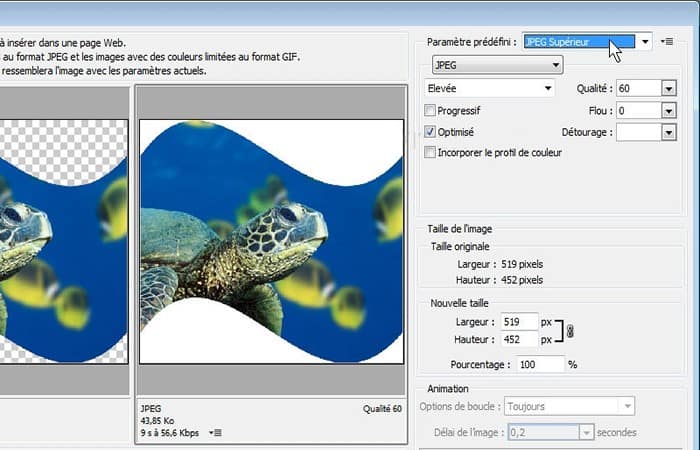The image size is (700, 450).
Task: Open the Paramètre prédéfini dropdown arrow
Action: coord(645,42)
